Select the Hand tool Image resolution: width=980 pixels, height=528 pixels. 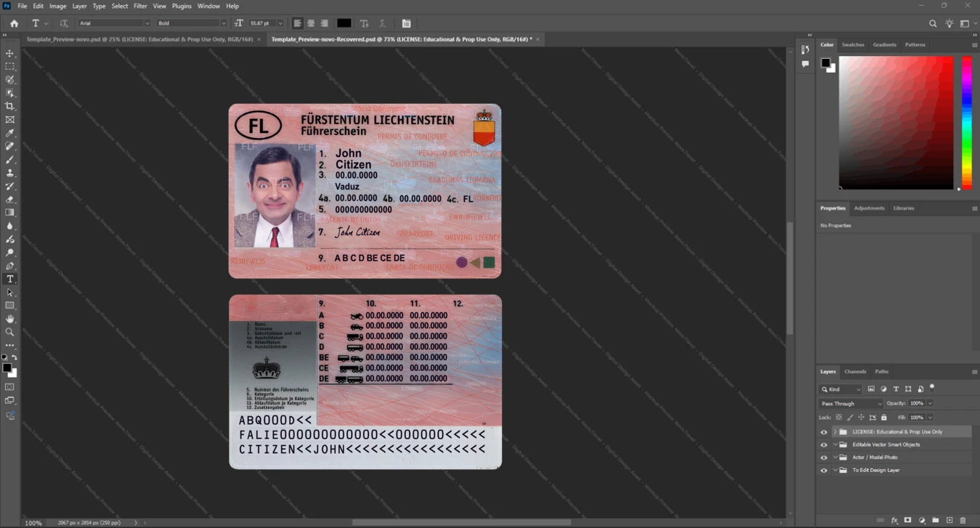[10, 319]
